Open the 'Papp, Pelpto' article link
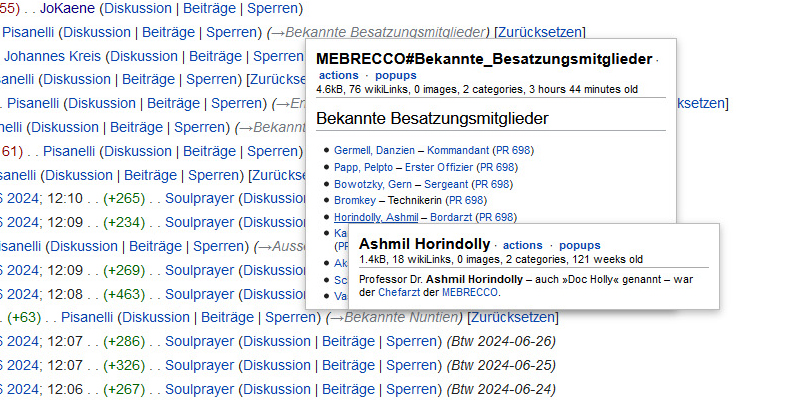 coord(363,167)
